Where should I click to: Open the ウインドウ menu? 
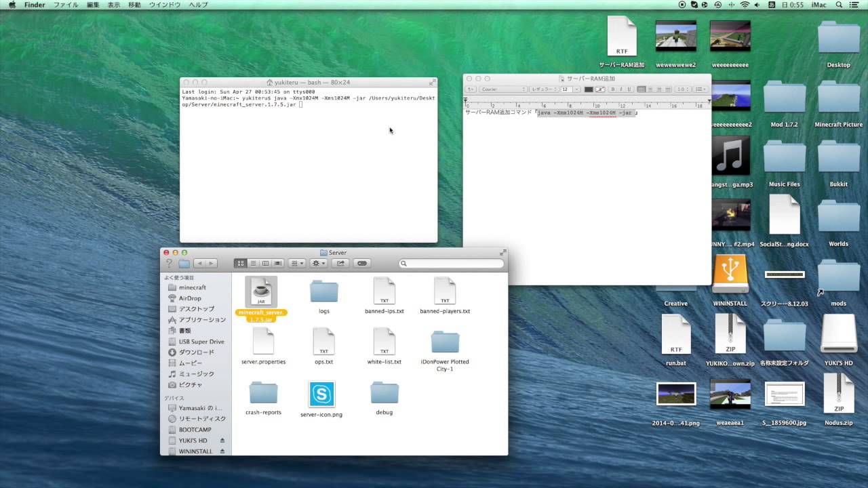pyautogui.click(x=165, y=5)
